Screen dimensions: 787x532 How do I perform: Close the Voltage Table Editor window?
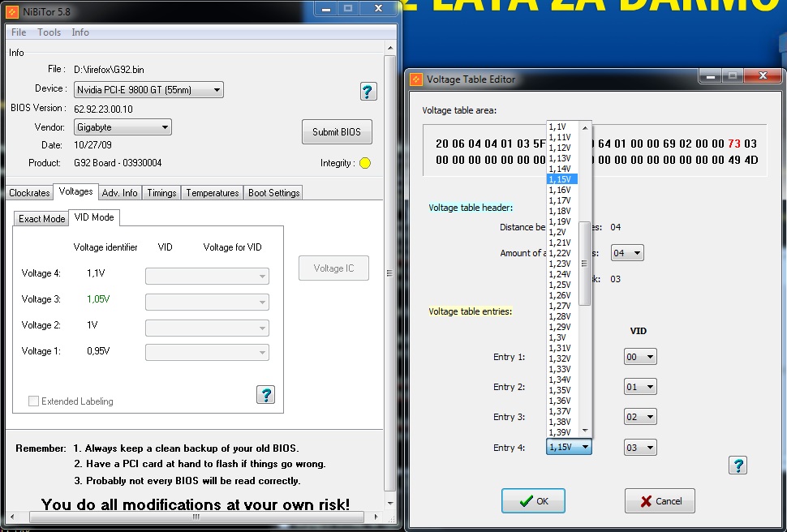(x=763, y=75)
